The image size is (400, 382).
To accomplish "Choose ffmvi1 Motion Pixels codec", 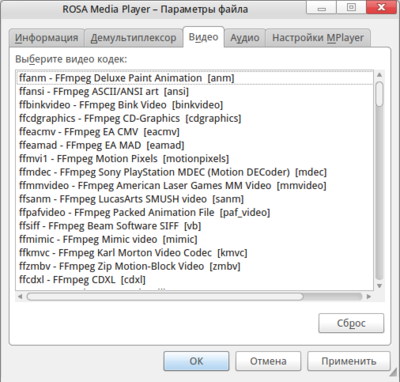I will [195, 159].
